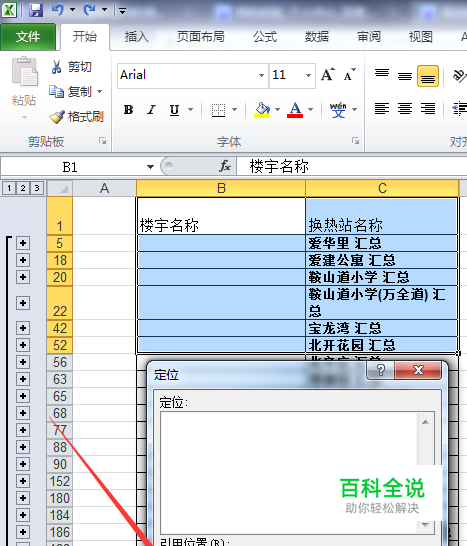Open the 字体 group dialog launcher
The image size is (467, 546).
click(x=355, y=141)
